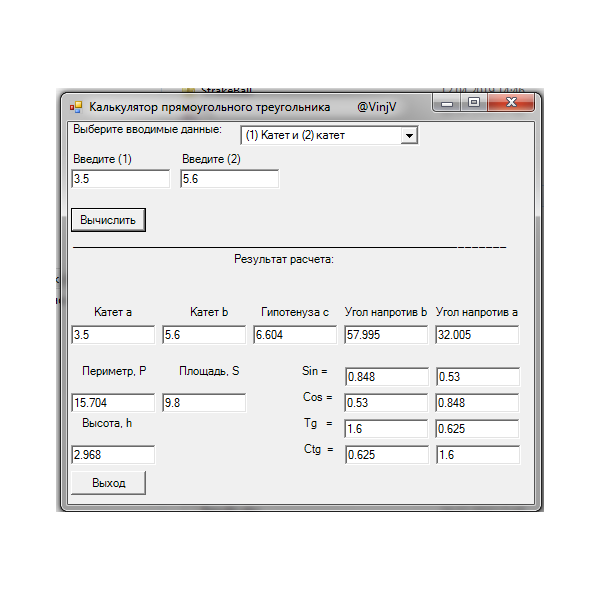Screen dimensions: 600x600
Task: Click the 'Sin =' label
Action: click(x=315, y=371)
